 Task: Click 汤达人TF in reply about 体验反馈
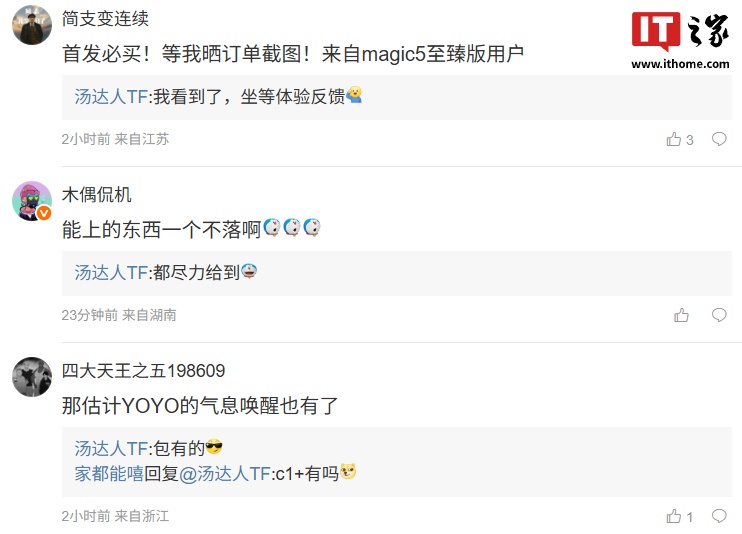point(111,97)
